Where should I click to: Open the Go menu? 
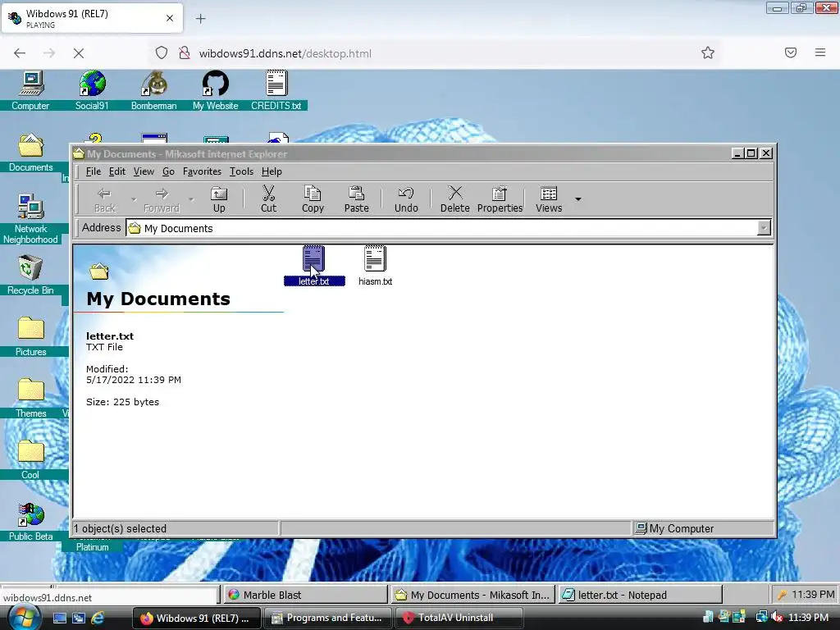168,171
